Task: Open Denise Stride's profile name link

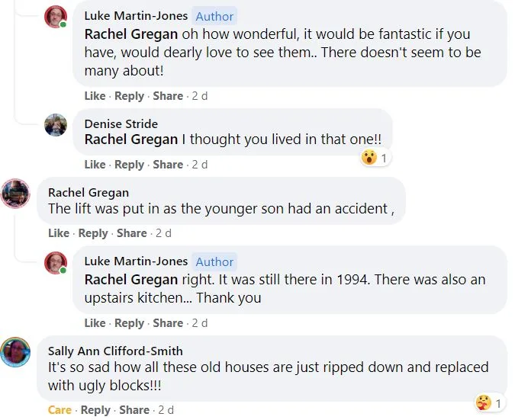Action: pos(121,123)
